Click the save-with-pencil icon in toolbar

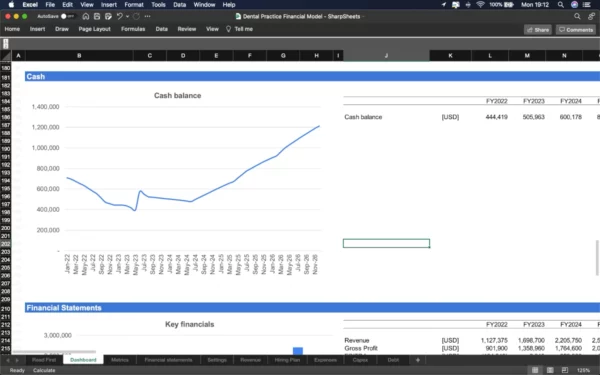pyautogui.click(x=108, y=16)
